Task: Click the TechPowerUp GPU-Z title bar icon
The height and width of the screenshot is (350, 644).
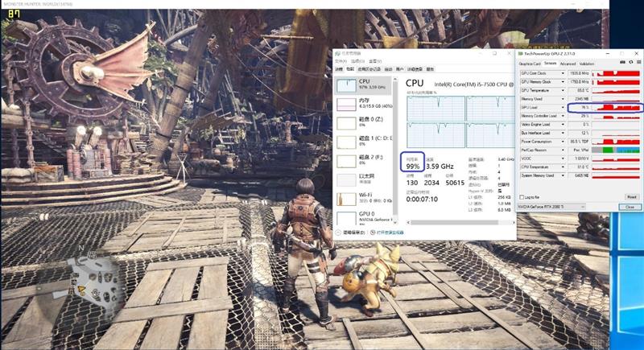Action: click(x=520, y=54)
